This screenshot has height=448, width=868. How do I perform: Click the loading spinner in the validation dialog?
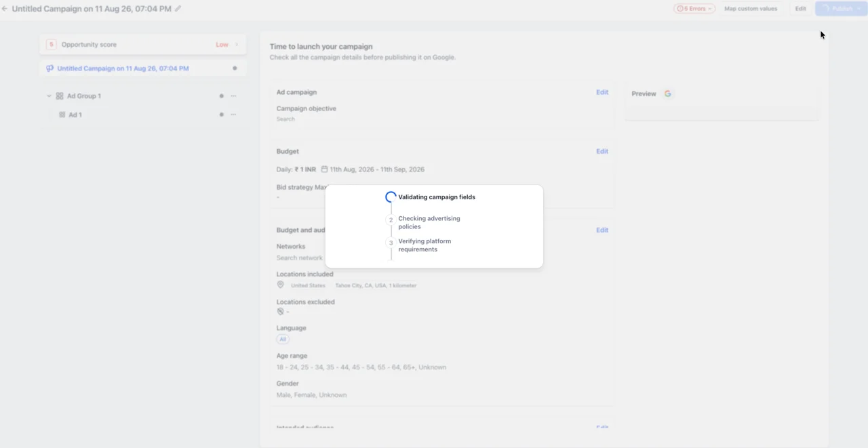click(x=391, y=197)
